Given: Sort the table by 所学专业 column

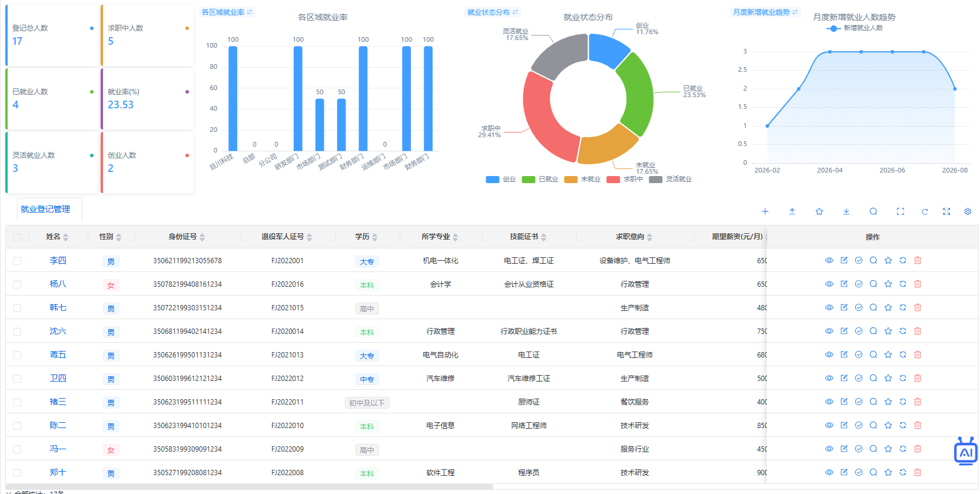Looking at the screenshot, I should [456, 237].
